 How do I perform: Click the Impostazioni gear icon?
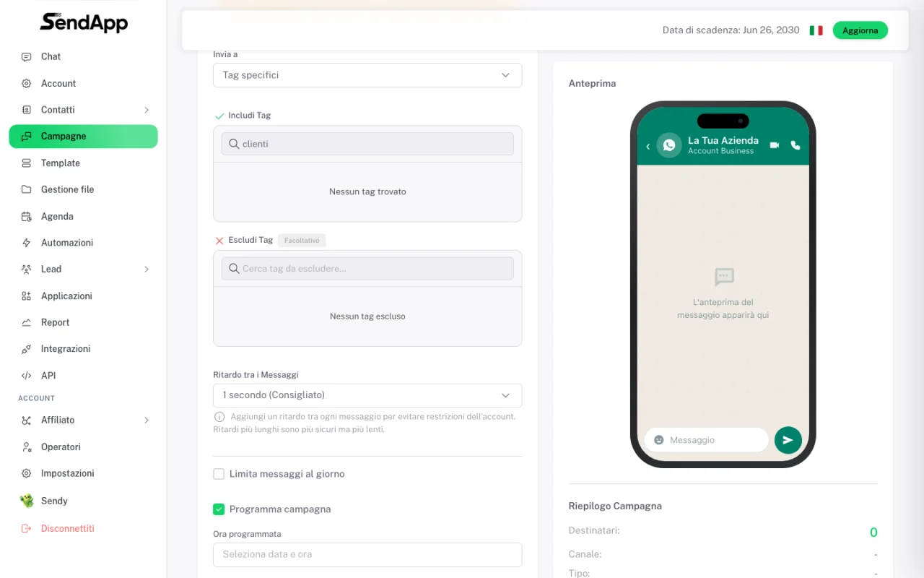(27, 473)
